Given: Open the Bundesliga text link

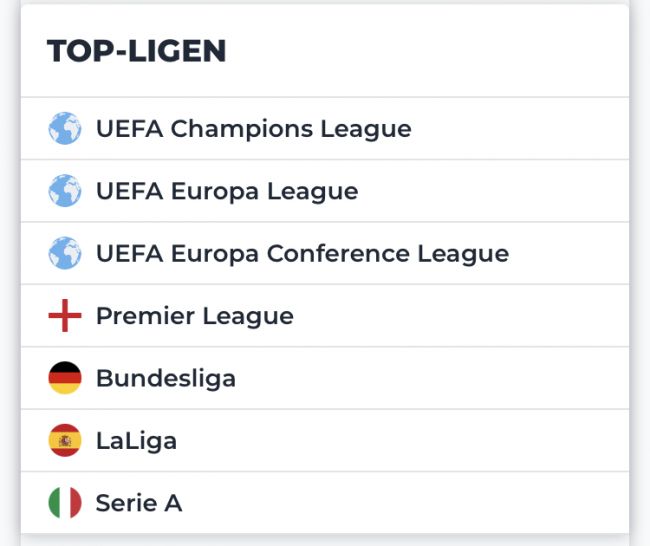Looking at the screenshot, I should click(x=165, y=378).
